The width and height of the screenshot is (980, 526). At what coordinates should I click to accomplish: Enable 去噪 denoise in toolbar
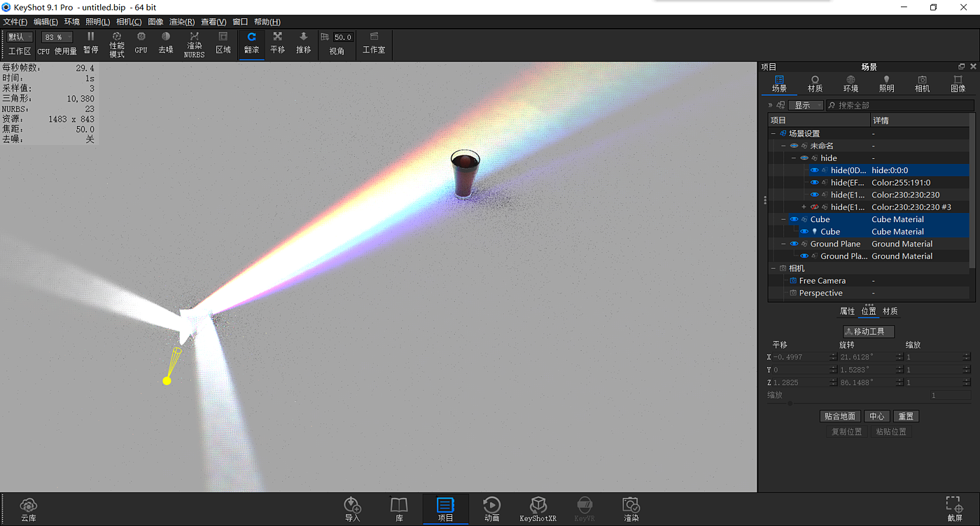point(165,43)
